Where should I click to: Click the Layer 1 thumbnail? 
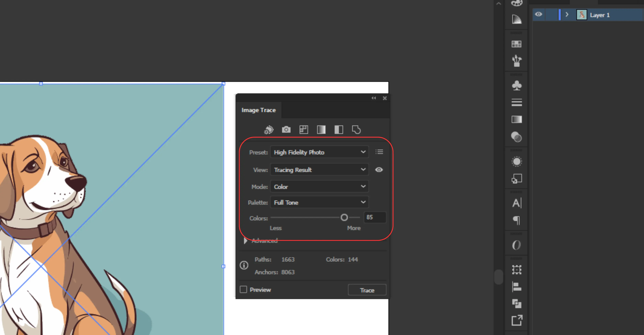pos(581,15)
